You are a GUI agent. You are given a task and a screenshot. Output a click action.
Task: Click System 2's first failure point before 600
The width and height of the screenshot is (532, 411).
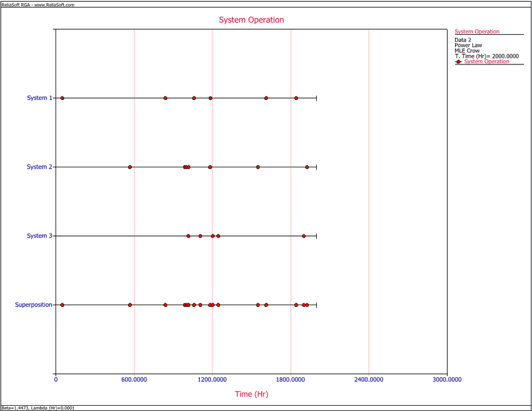(x=130, y=167)
